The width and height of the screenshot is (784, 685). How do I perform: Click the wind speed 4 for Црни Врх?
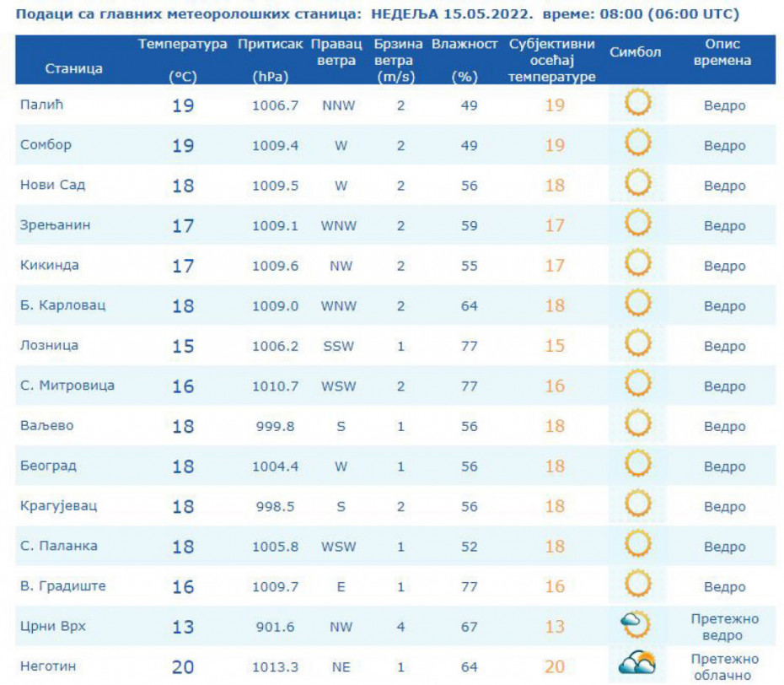pyautogui.click(x=400, y=627)
